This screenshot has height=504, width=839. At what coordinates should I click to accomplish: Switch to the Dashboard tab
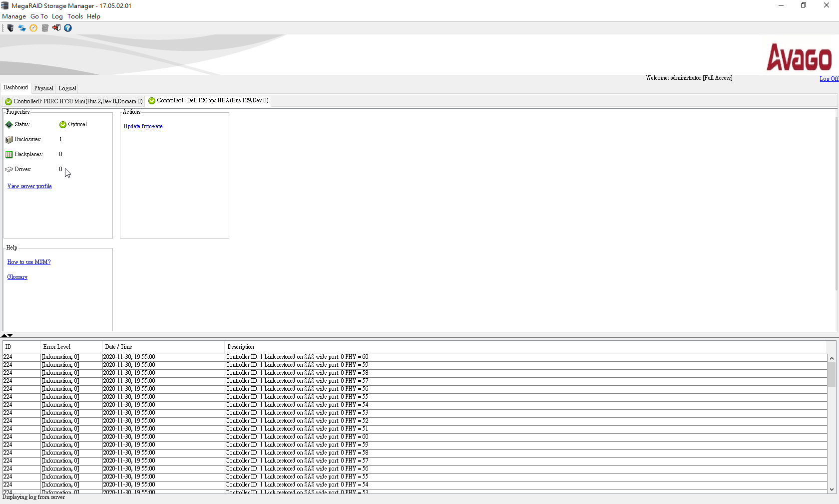click(x=15, y=88)
